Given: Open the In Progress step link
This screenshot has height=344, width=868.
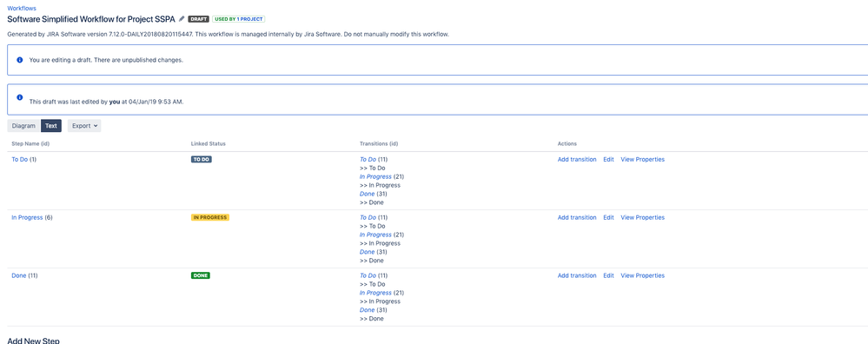Looking at the screenshot, I should tap(27, 217).
